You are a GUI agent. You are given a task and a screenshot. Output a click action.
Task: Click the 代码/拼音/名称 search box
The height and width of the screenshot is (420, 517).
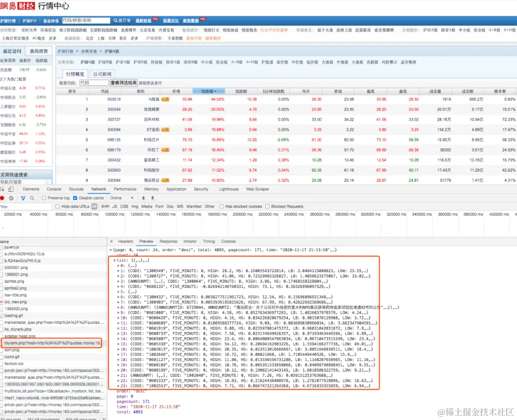coord(86,21)
